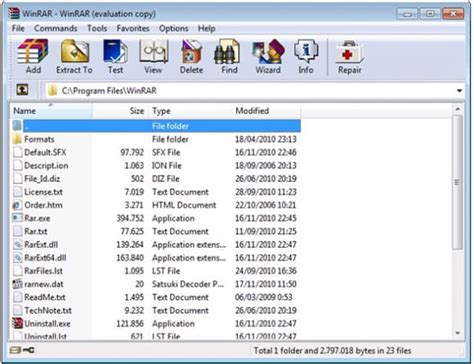Viewport: 474px width, 364px height.
Task: Click the Delete toolbar icon
Action: point(191,51)
